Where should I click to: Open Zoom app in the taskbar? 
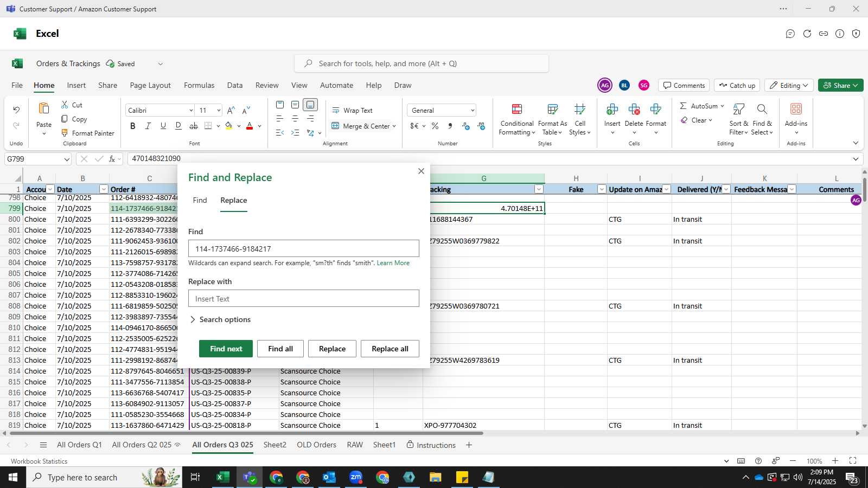coord(356,477)
